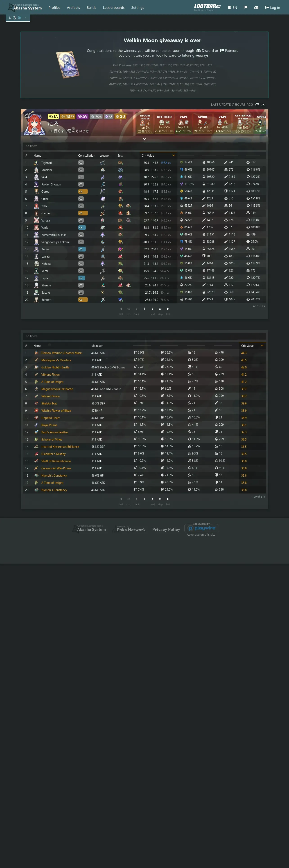The width and height of the screenshot is (289, 868).
Task: Open Magnanimous Ink Bottle artifact row
Action: click(144, 389)
